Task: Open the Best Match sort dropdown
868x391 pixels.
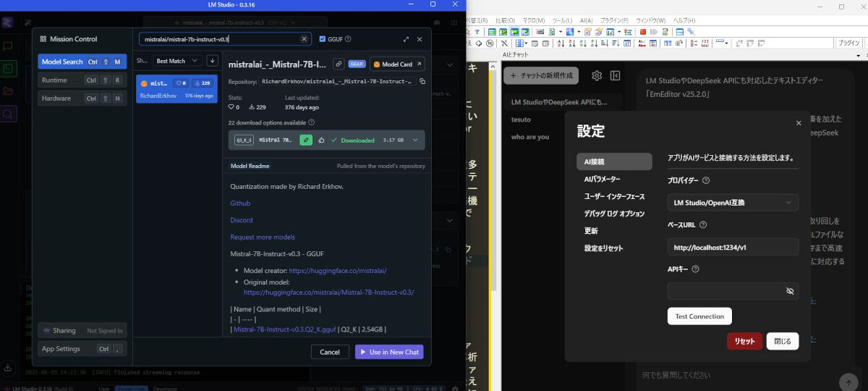Action: coord(176,61)
